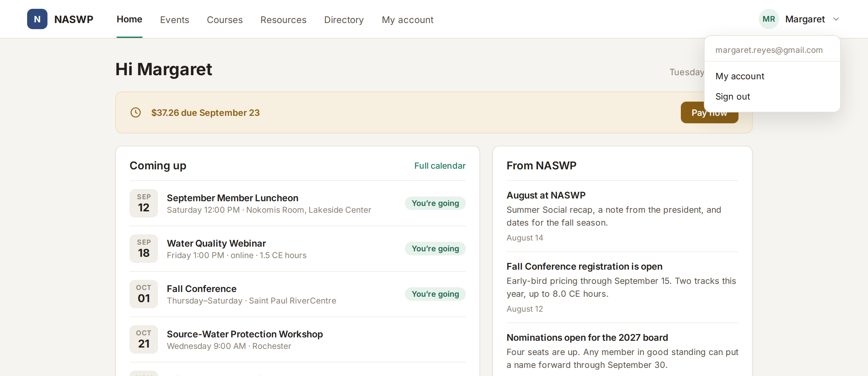The width and height of the screenshot is (868, 376).
Task: Click Saturday 12:00 PM Nokomis Room details
Action: point(269,210)
